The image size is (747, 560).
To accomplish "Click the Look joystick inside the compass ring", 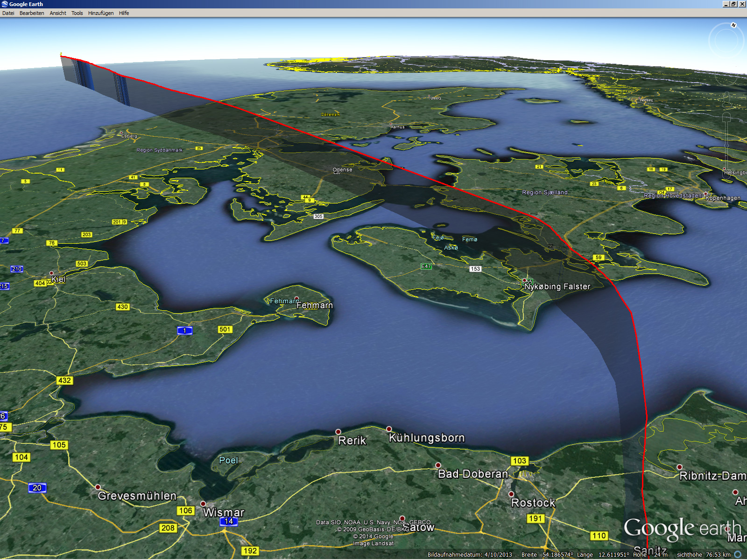I will (x=726, y=42).
